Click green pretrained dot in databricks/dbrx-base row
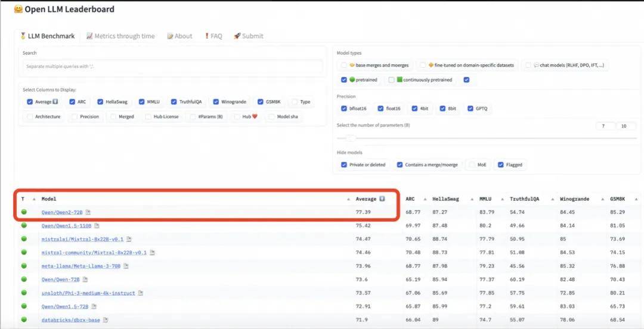The image size is (644, 329). tap(24, 319)
